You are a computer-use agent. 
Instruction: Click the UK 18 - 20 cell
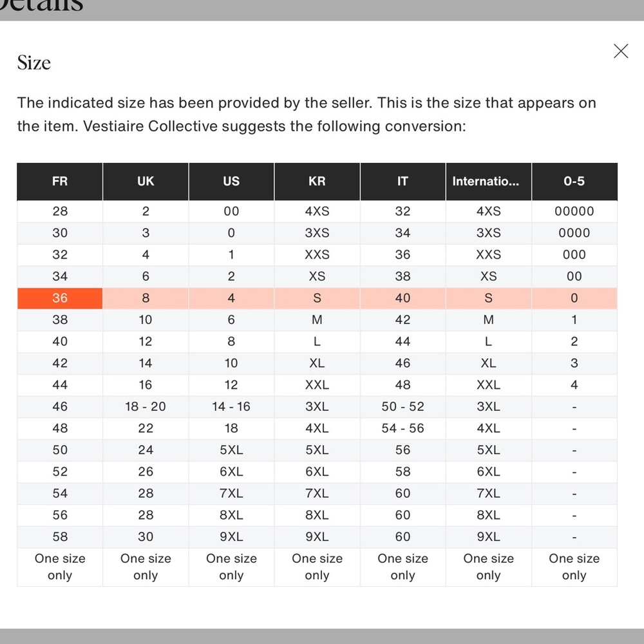coord(146,406)
